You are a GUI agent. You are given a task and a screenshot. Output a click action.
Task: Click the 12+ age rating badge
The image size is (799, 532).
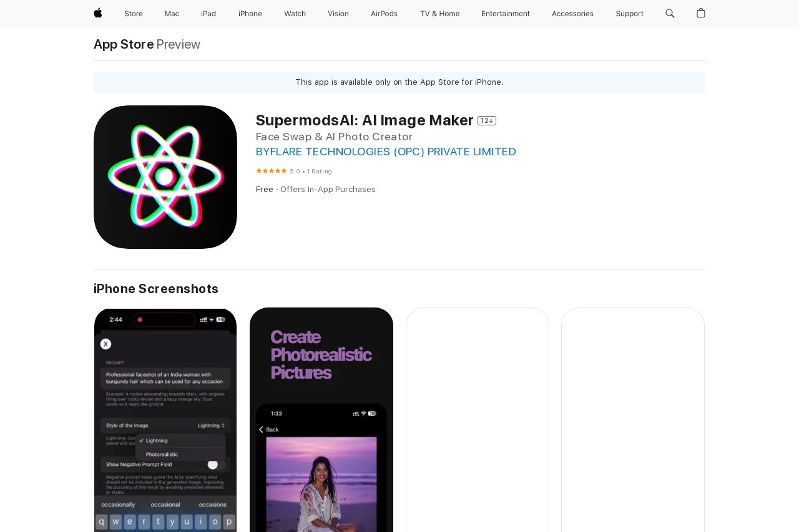pyautogui.click(x=487, y=121)
